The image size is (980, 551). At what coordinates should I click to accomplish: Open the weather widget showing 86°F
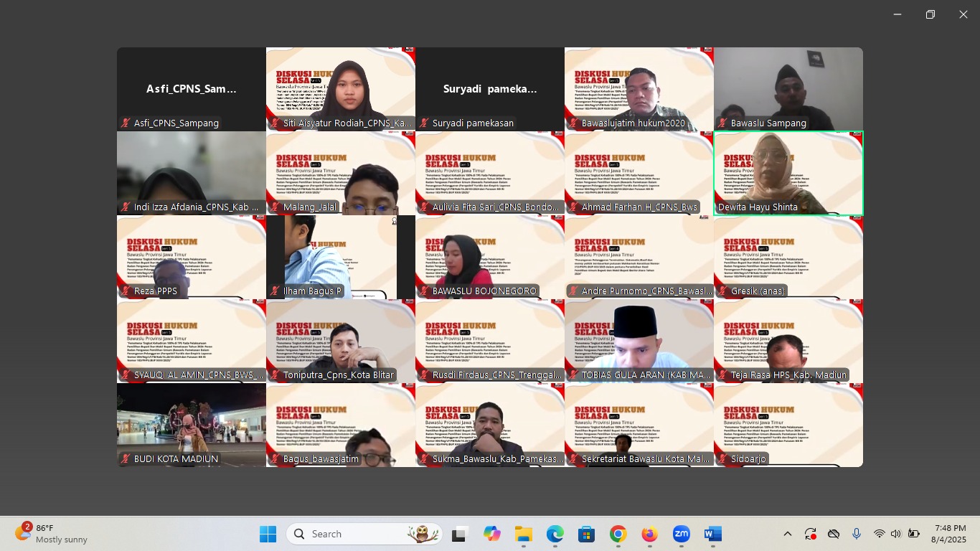coord(52,534)
